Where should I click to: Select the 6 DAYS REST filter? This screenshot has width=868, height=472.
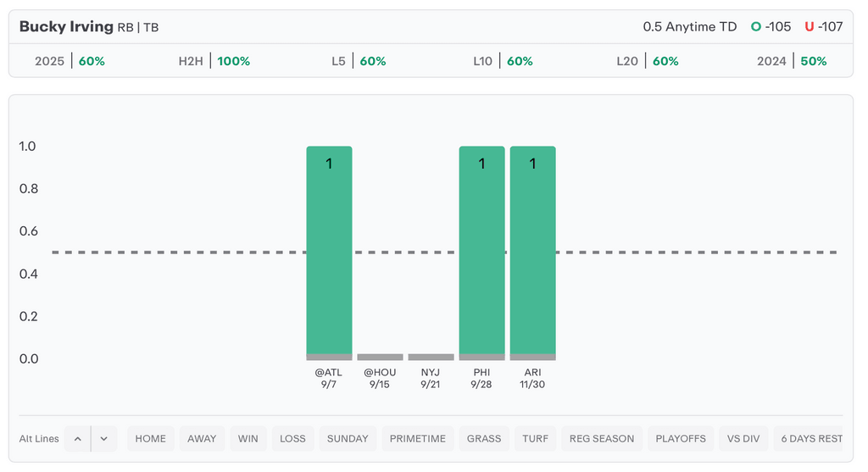click(811, 438)
